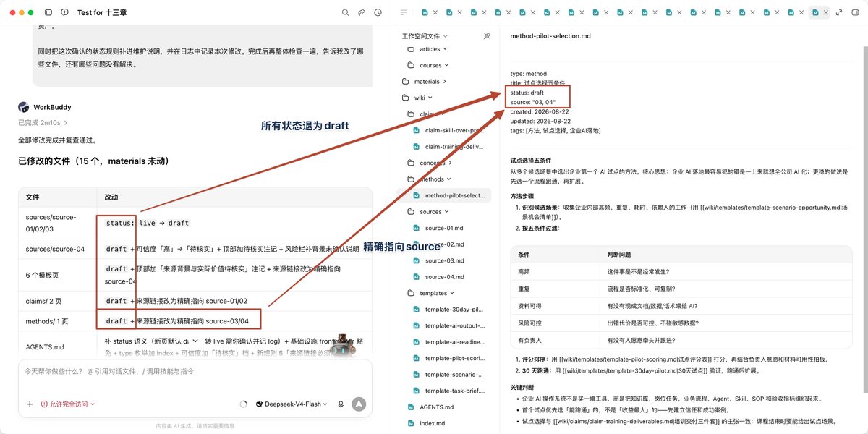The image size is (868, 434).
Task: Click the sources/source-04 table cell
Action: click(x=58, y=249)
